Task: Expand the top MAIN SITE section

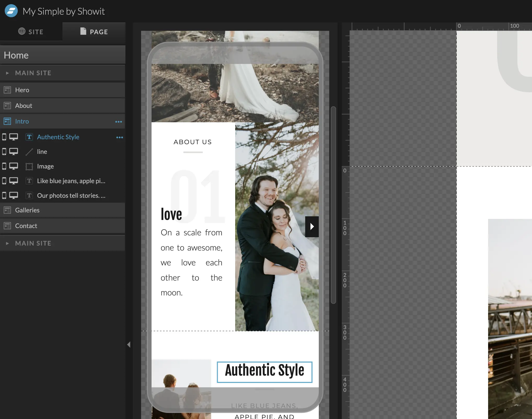Action: (x=7, y=73)
